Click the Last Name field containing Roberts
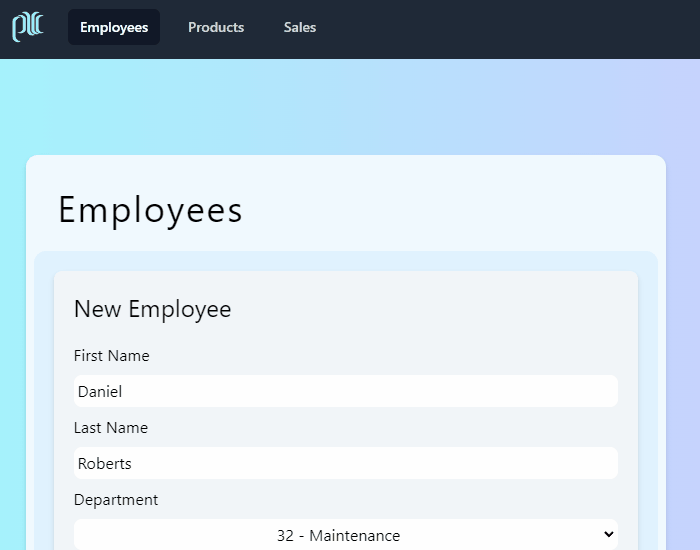Viewport: 700px width, 550px height. (346, 463)
